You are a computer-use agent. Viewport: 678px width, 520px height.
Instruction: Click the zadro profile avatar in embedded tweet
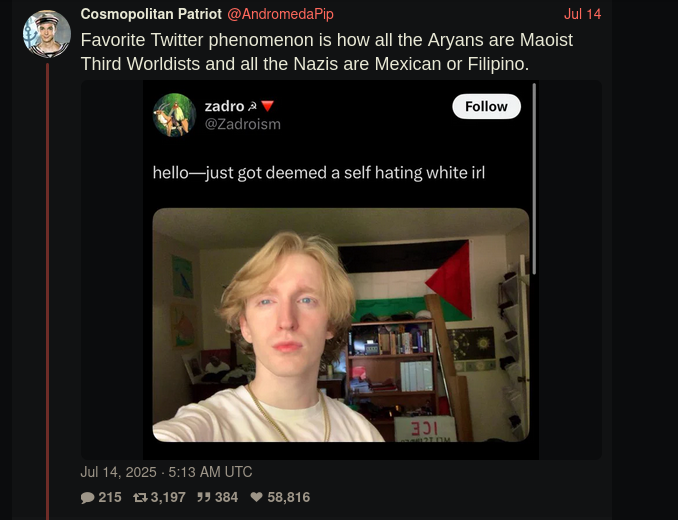tap(174, 115)
